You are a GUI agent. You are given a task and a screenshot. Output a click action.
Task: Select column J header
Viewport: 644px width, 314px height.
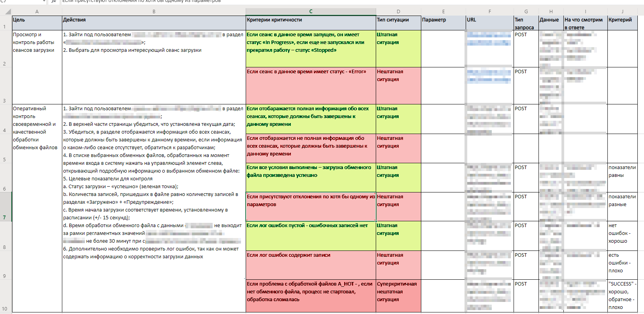[623, 12]
